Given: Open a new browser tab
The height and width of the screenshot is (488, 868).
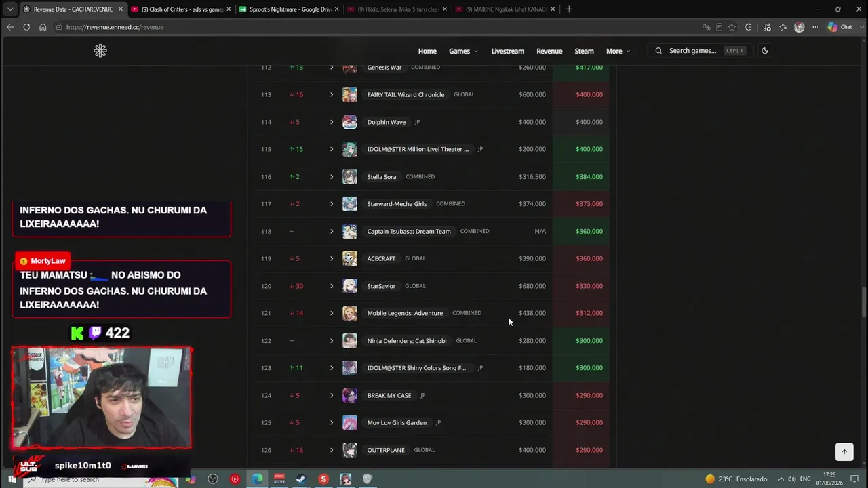Looking at the screenshot, I should tap(569, 9).
